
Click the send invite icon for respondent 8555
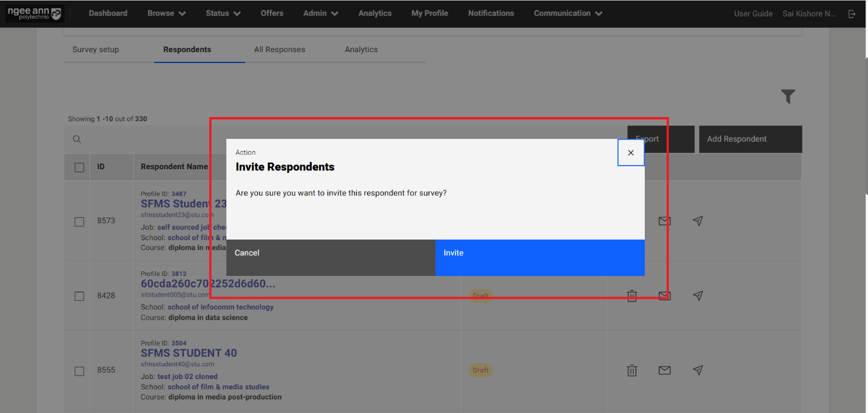(698, 370)
